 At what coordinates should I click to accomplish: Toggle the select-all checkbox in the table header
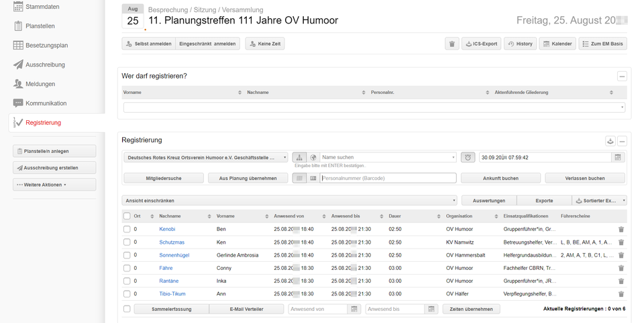(127, 216)
